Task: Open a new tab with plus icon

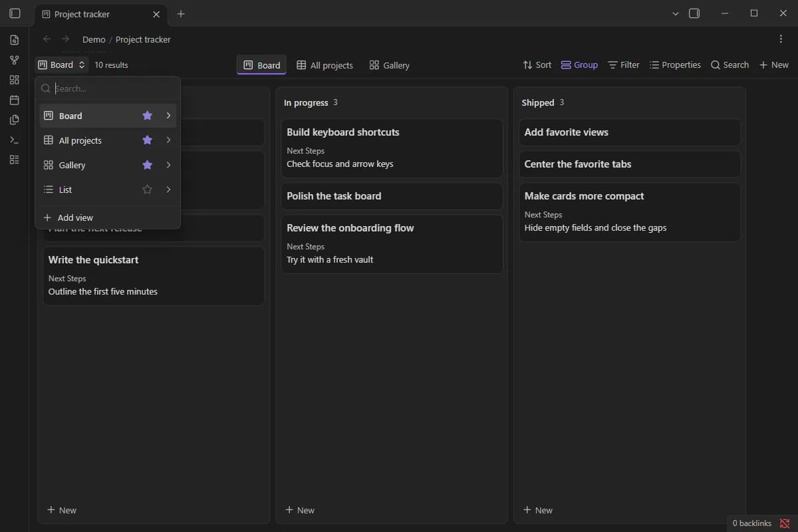Action: pyautogui.click(x=181, y=14)
